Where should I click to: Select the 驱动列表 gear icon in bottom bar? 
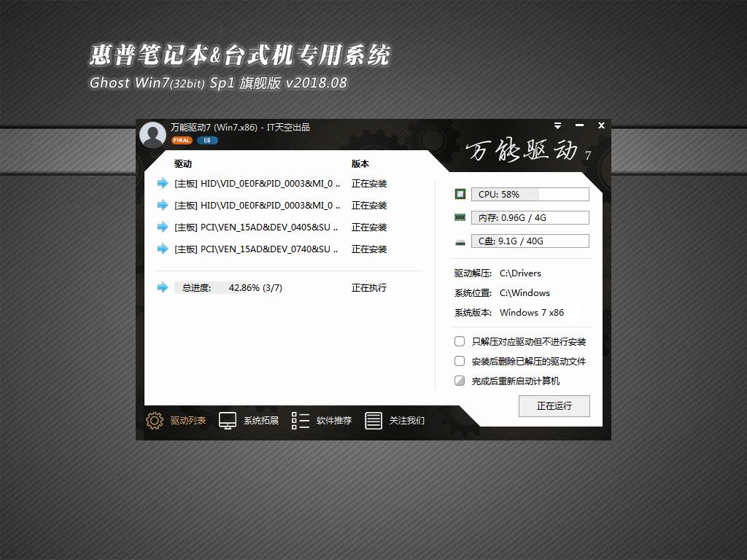pyautogui.click(x=154, y=421)
